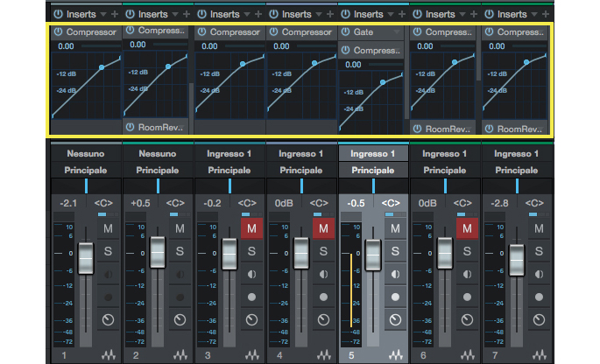Click the waveform icon on channel 1
600x364 pixels.
pyautogui.click(x=109, y=356)
